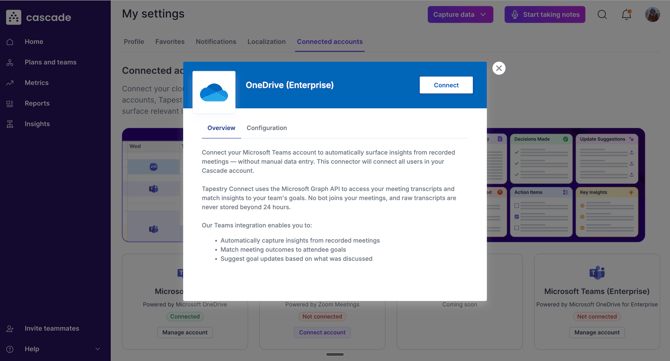
Task: Switch to the Profile tab
Action: 134,42
